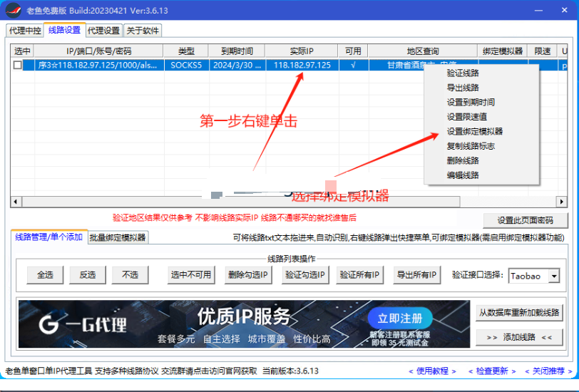Click the 删除勾选IP button
579x392 pixels.
coord(248,274)
